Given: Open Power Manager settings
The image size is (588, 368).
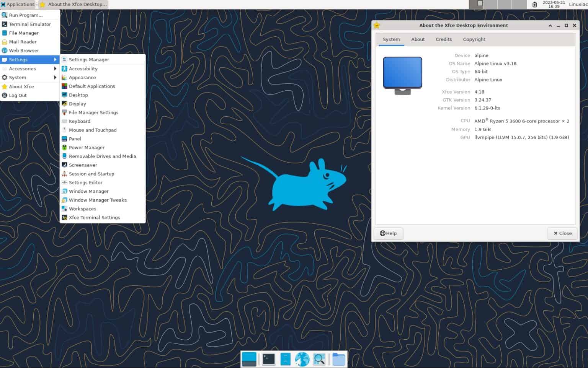Looking at the screenshot, I should (x=87, y=147).
